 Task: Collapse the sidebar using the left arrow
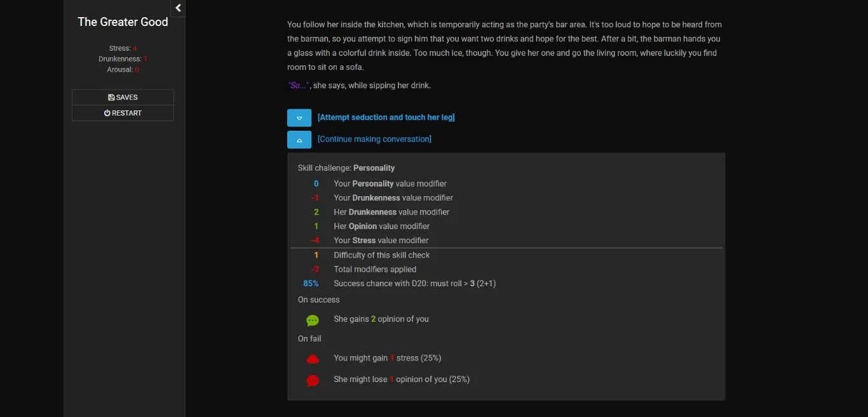[178, 8]
